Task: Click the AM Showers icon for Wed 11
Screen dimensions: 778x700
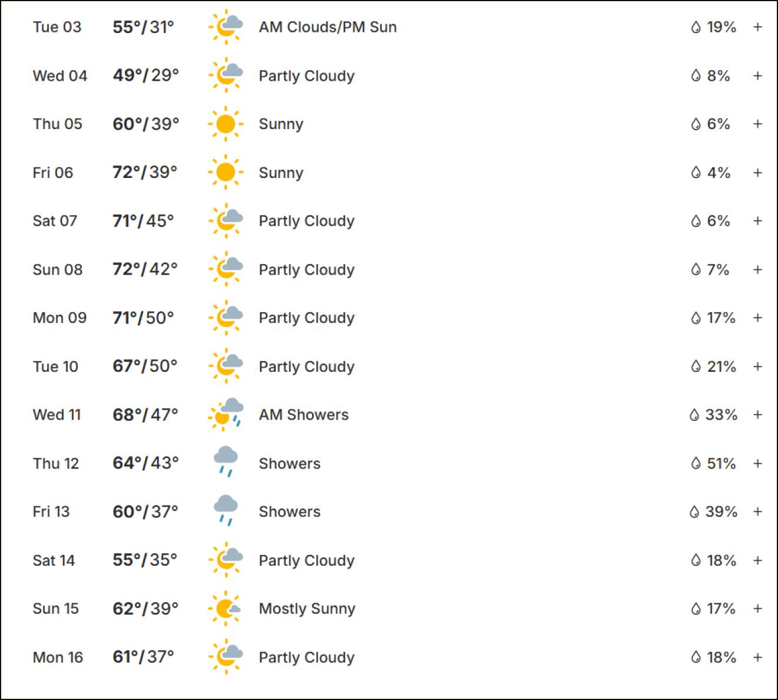Action: pyautogui.click(x=226, y=414)
